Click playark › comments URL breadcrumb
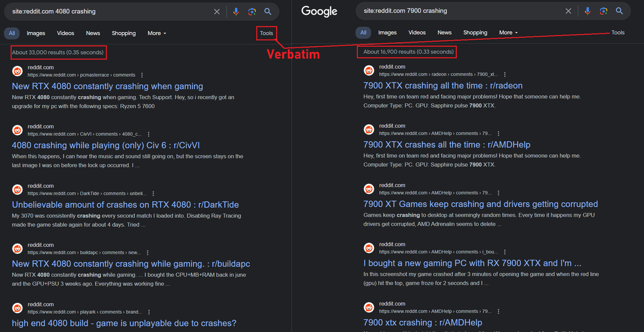Viewport: 644px width, 332px height. (85, 312)
